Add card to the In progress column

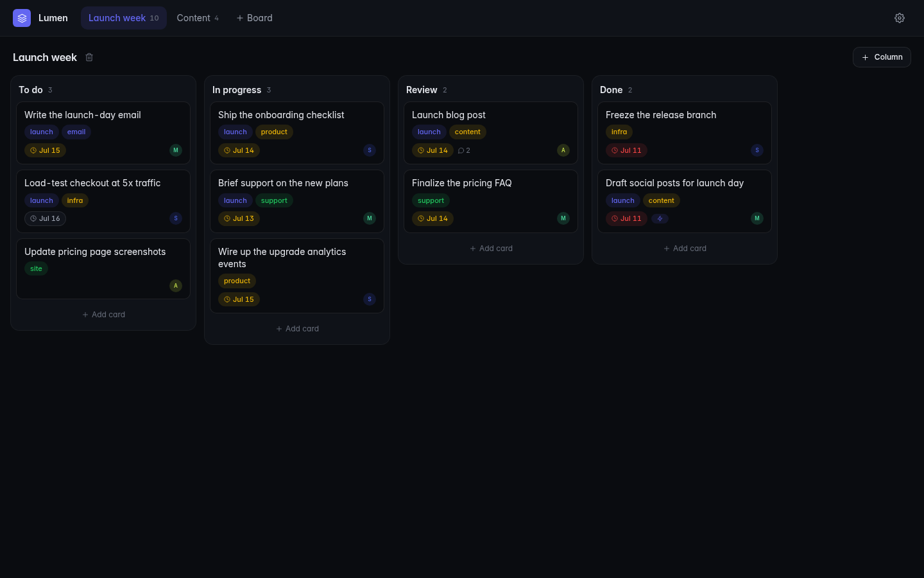[x=297, y=329]
